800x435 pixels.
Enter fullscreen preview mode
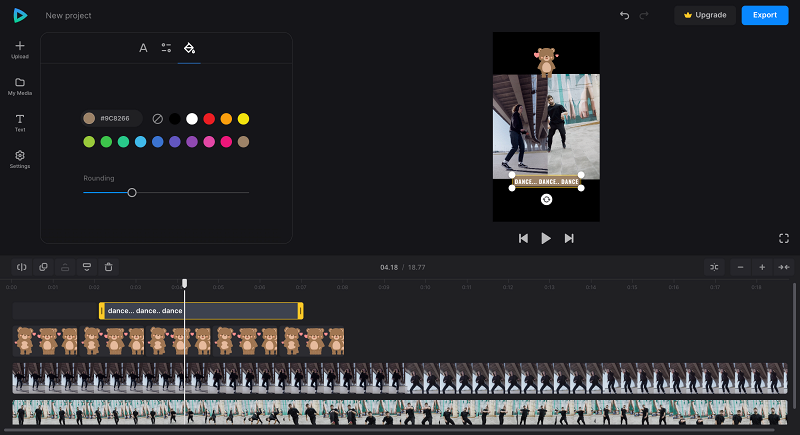click(x=784, y=238)
